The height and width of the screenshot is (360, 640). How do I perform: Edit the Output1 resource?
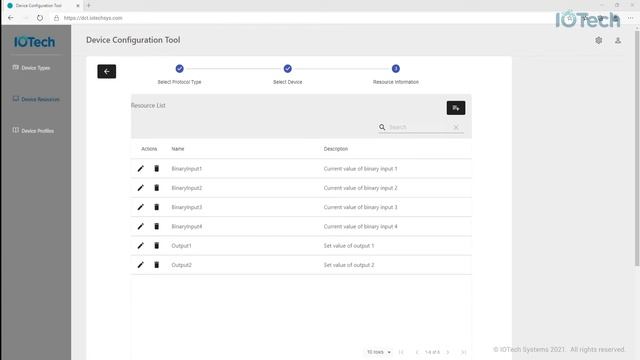140,245
